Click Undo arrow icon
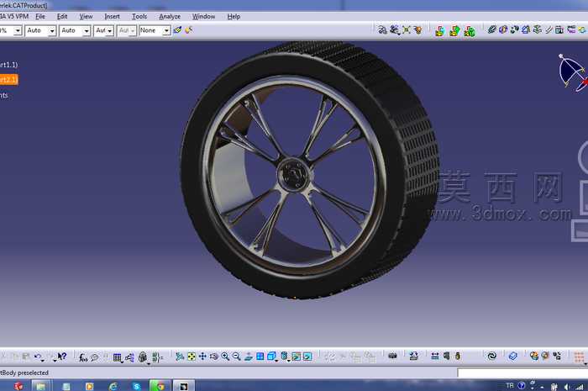Viewport: 588px width, 391px height. click(37, 356)
